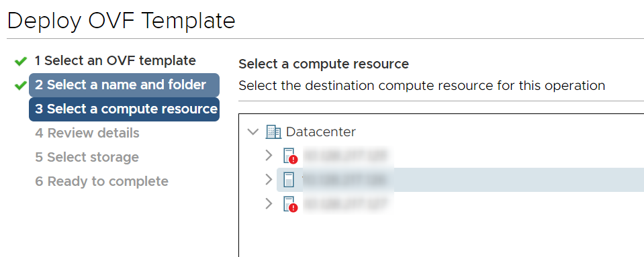Click the red alert badge on last host
Screen dimensions: 644x257
pos(293,208)
